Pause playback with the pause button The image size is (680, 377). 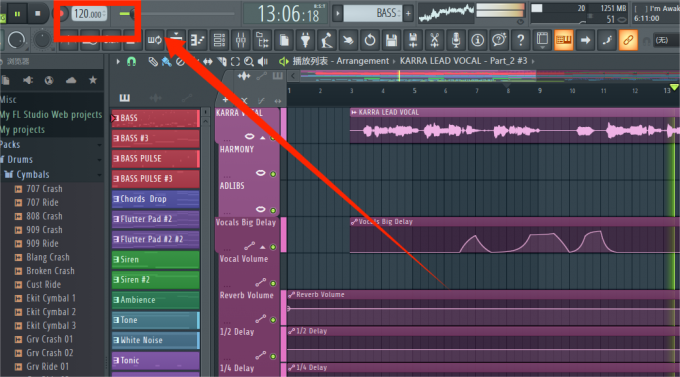[17, 14]
